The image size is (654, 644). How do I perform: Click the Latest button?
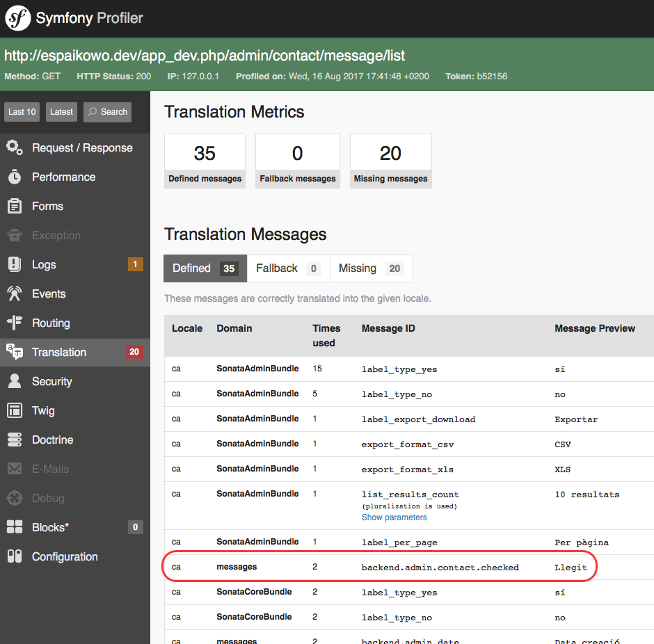61,112
